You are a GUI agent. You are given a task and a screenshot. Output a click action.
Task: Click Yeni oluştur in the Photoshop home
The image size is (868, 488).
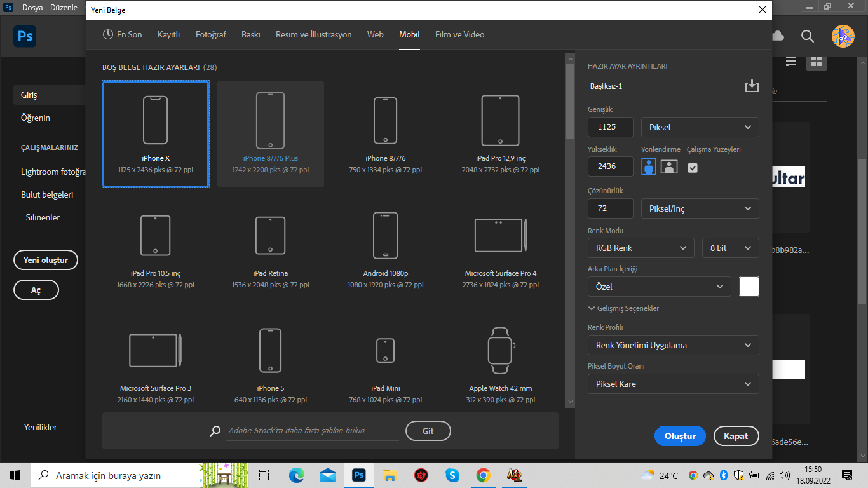(46, 260)
